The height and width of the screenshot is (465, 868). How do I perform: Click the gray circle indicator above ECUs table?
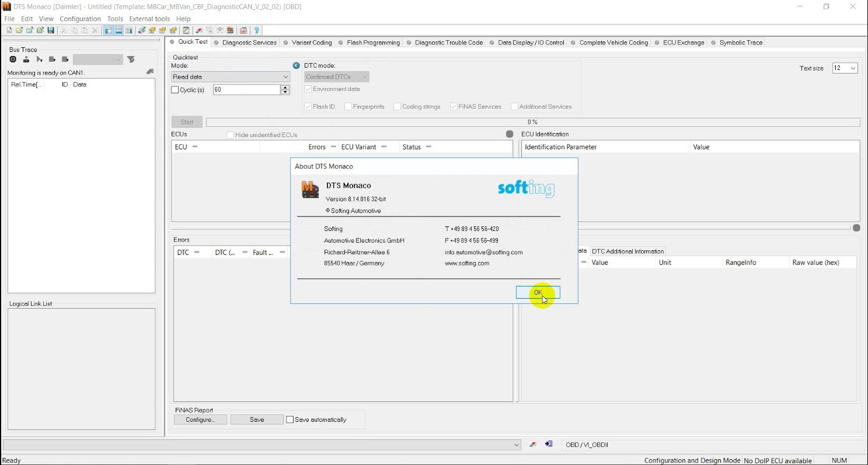click(x=510, y=134)
